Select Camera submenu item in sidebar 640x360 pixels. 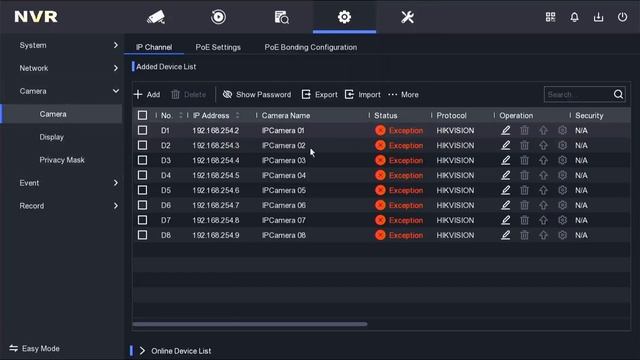click(x=61, y=114)
